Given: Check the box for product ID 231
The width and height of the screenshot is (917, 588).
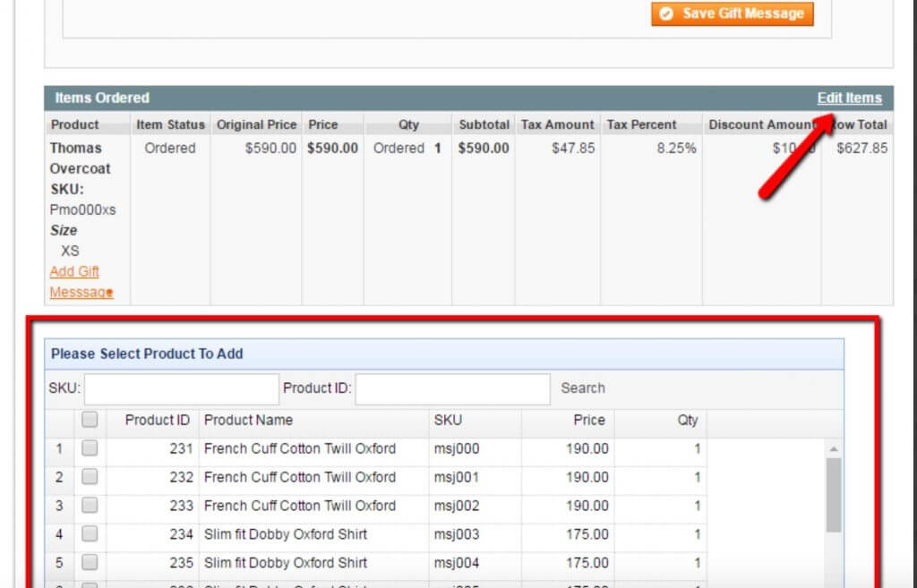Looking at the screenshot, I should tap(90, 448).
